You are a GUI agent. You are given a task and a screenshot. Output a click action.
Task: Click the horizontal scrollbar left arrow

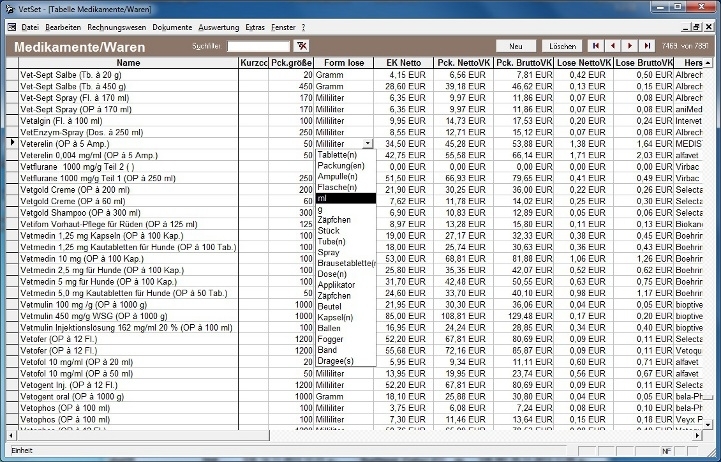[x=11, y=435]
